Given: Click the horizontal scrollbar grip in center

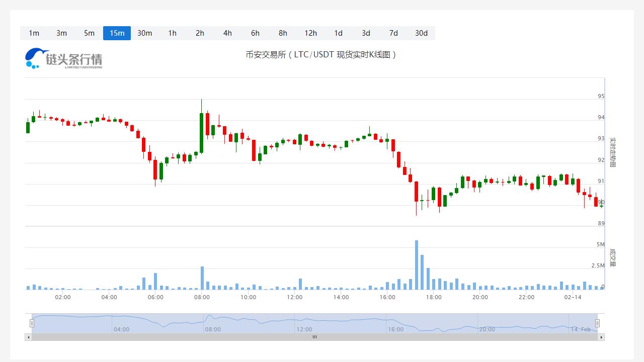Looking at the screenshot, I should pos(314,337).
